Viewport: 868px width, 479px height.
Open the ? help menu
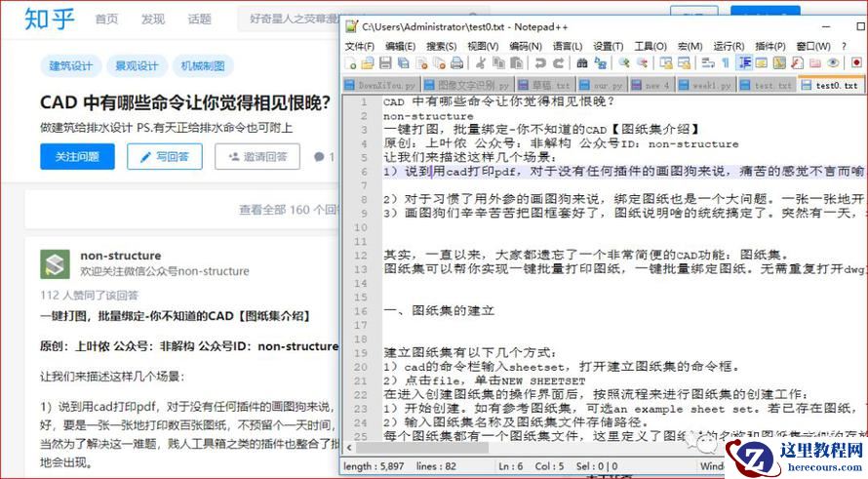click(x=844, y=46)
